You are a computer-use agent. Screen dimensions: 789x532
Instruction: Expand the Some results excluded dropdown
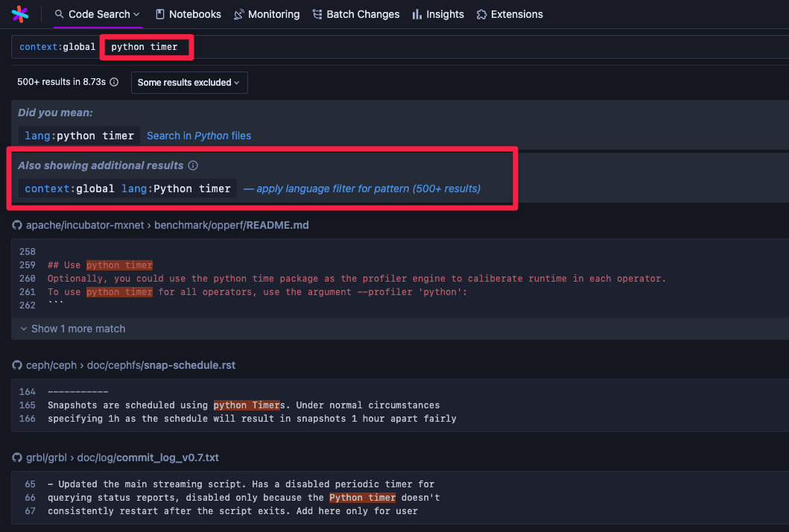(x=189, y=83)
